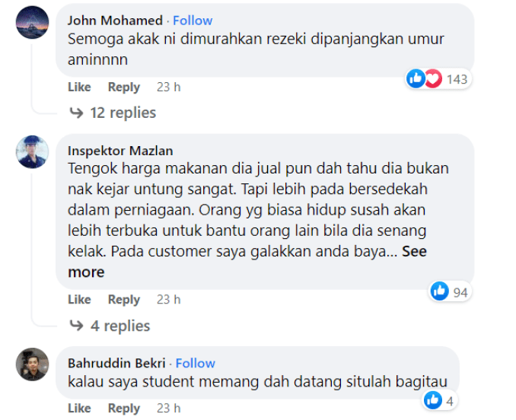Image resolution: width=516 pixels, height=420 pixels.
Task: Like John Mohamed's comment
Action: coord(79,87)
